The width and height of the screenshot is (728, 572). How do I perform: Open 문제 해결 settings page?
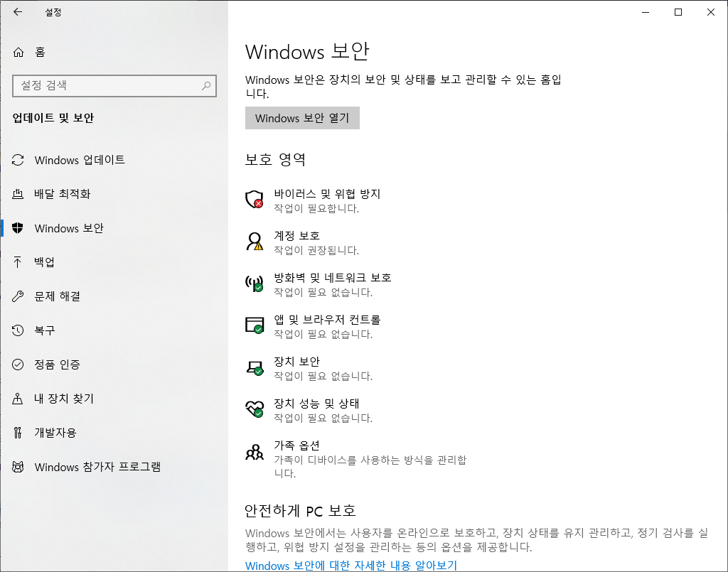tap(114, 296)
